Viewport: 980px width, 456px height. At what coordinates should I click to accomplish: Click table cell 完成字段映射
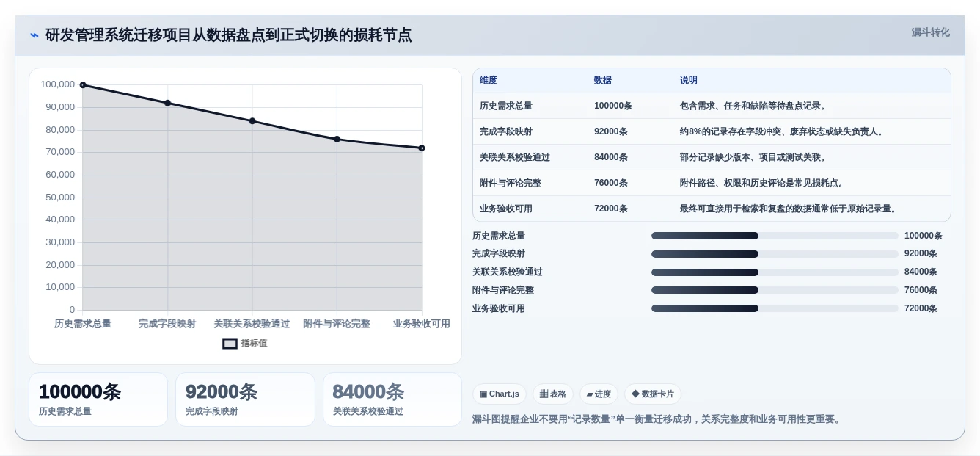point(506,131)
